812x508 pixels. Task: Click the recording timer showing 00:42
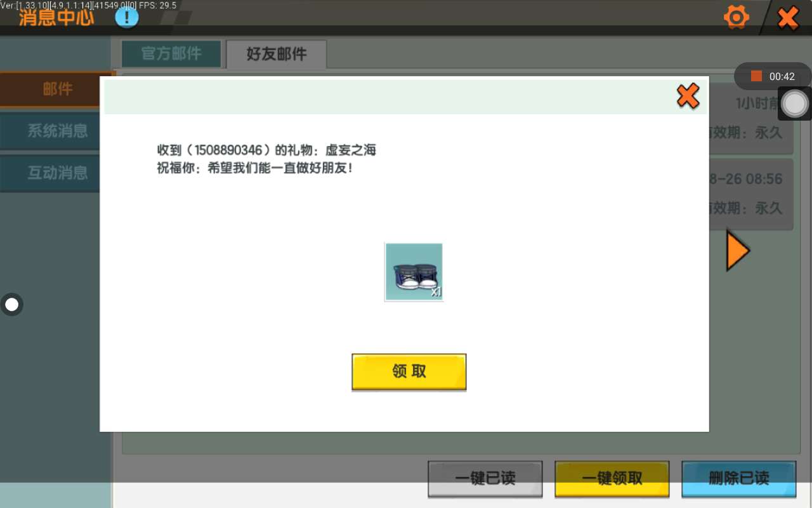(782, 77)
